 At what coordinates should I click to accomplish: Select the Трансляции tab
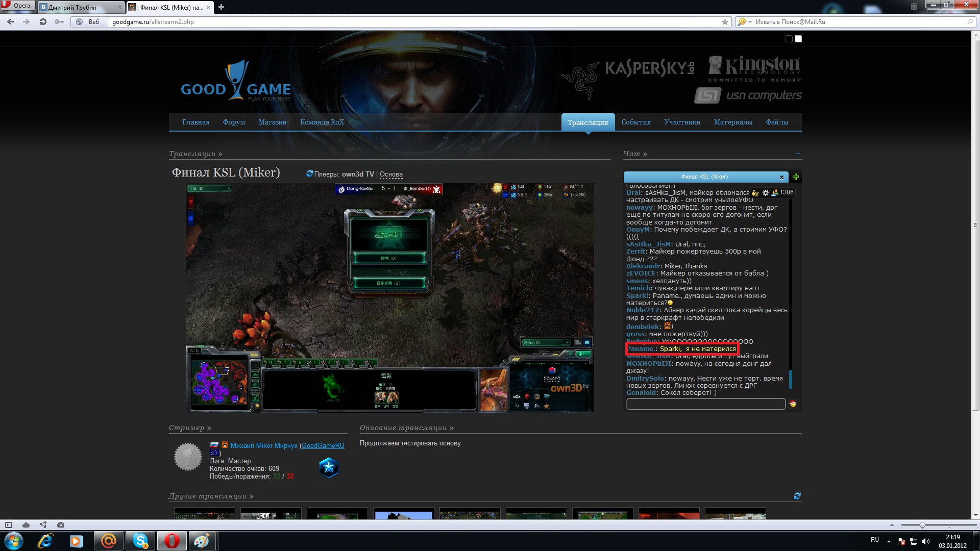tap(587, 122)
